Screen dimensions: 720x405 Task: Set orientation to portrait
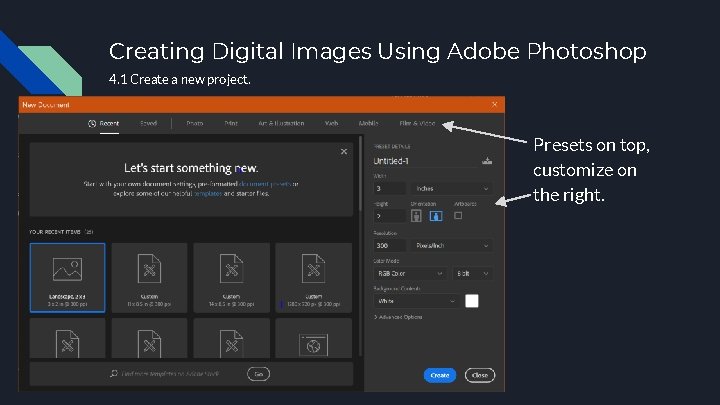416,216
